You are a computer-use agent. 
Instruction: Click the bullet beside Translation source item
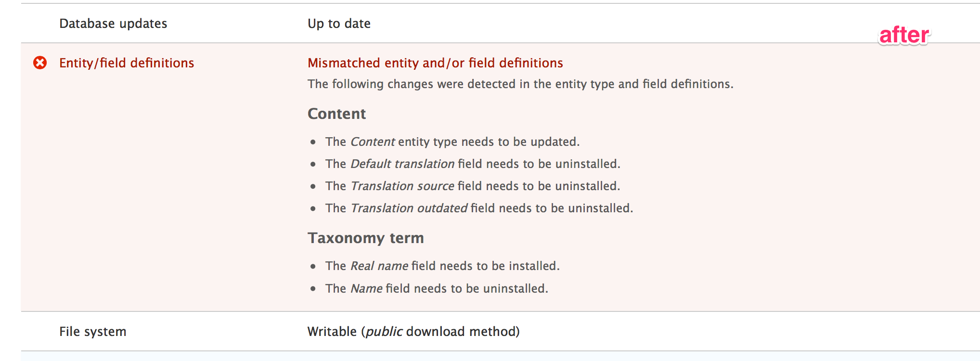(x=313, y=187)
